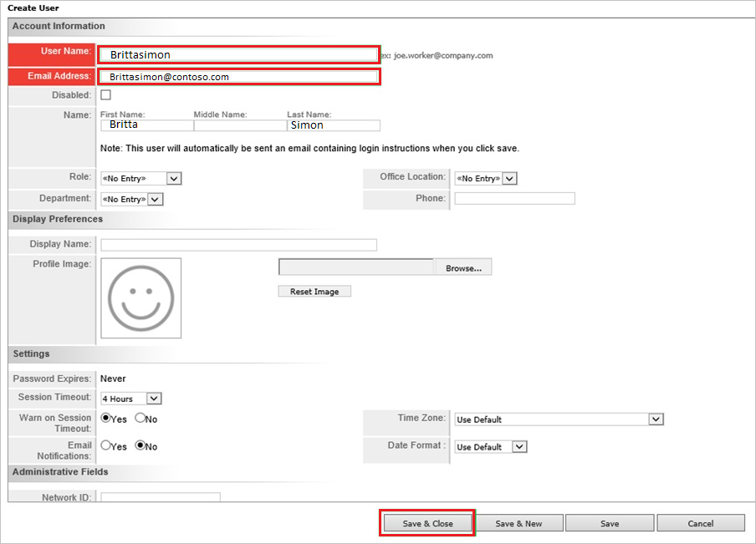Check the Disabled checkbox
Screen dimensions: 756x544
pyautogui.click(x=105, y=95)
